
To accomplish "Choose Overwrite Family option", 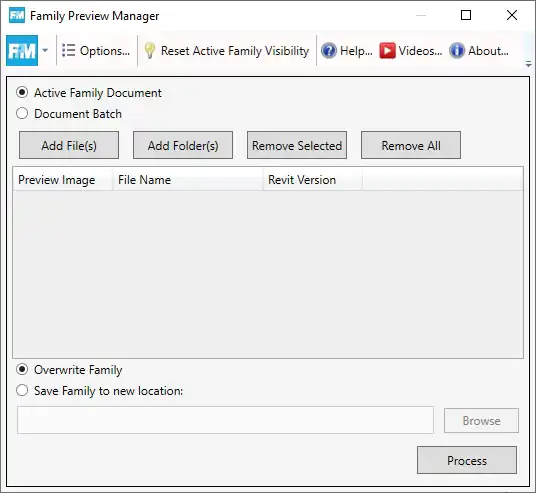I will 22,370.
